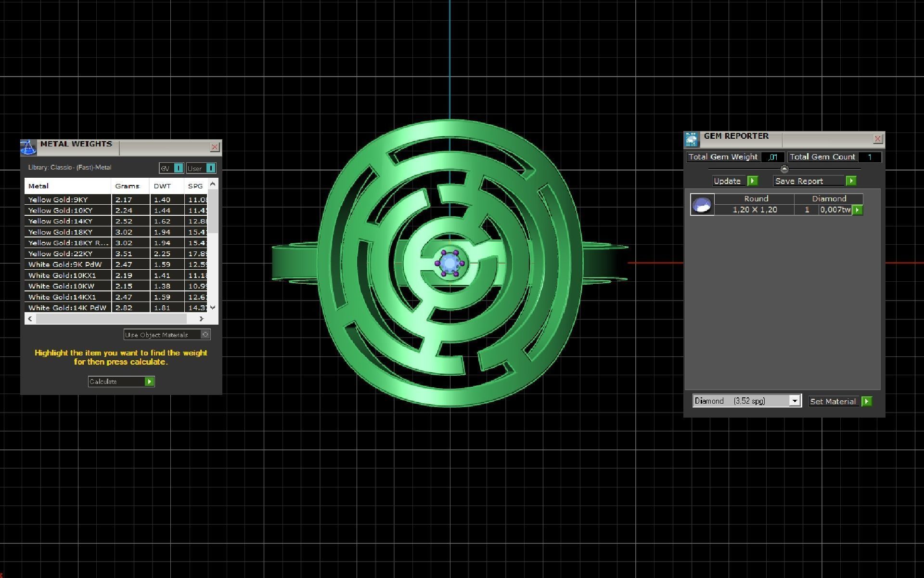Collapse Gem Reporter header with round handle
The width and height of the screenshot is (924, 578).
pyautogui.click(x=784, y=169)
